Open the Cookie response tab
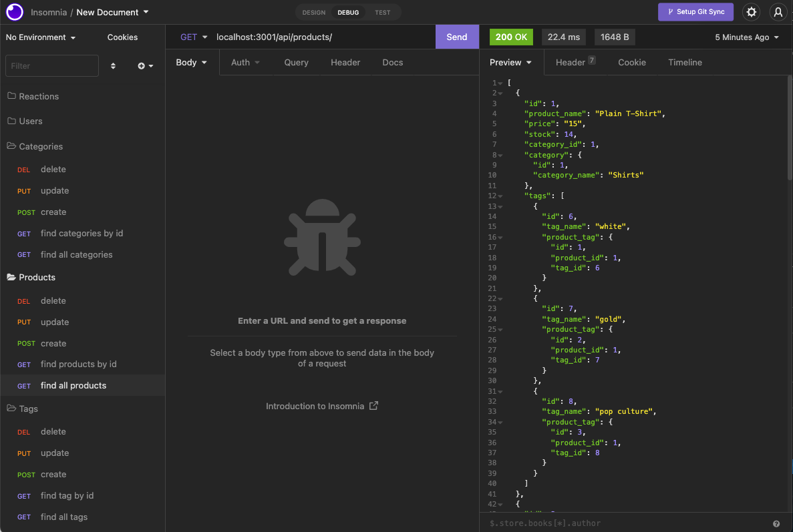This screenshot has height=532, width=793. [632, 62]
